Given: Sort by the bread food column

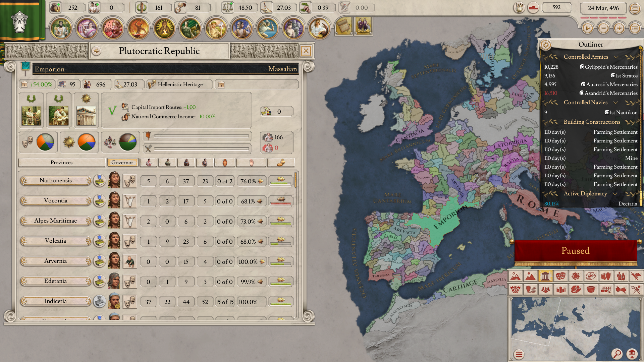Looking at the screenshot, I should [281, 163].
